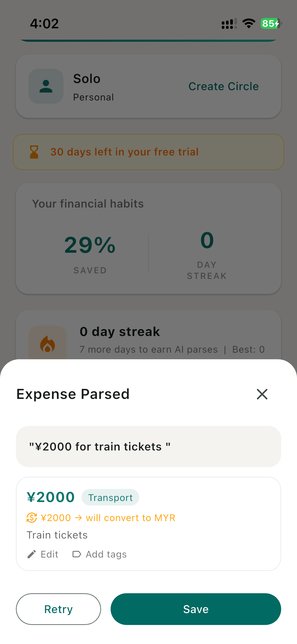Tap the ¥2000 parsed amount

pos(51,497)
